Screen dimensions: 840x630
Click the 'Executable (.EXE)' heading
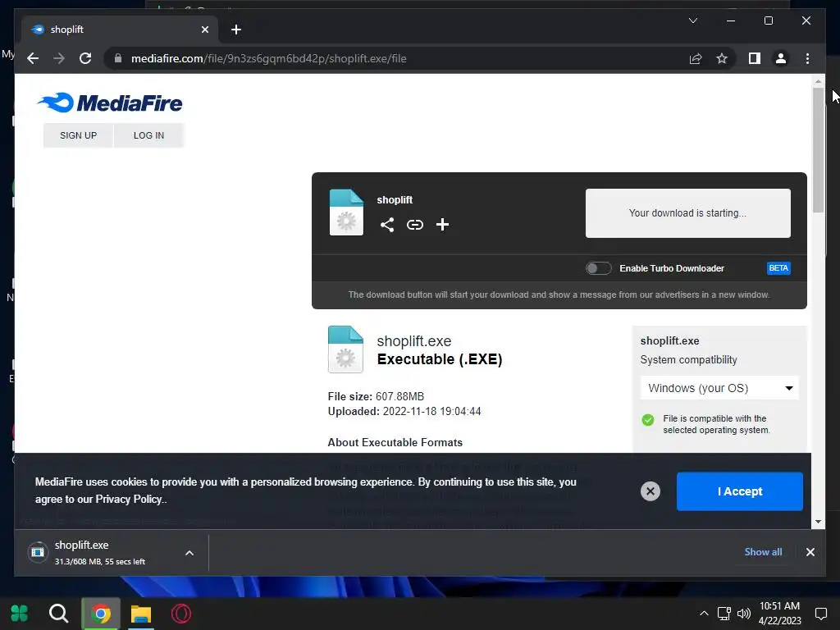(440, 359)
